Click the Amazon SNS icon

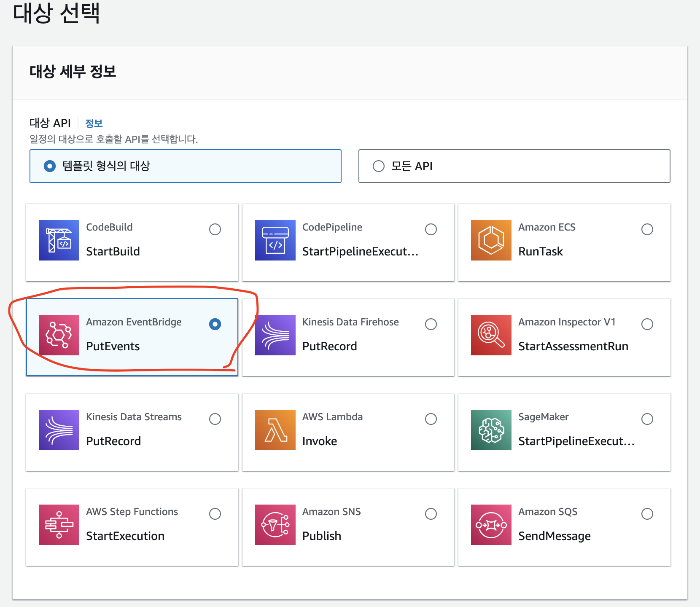(x=275, y=525)
